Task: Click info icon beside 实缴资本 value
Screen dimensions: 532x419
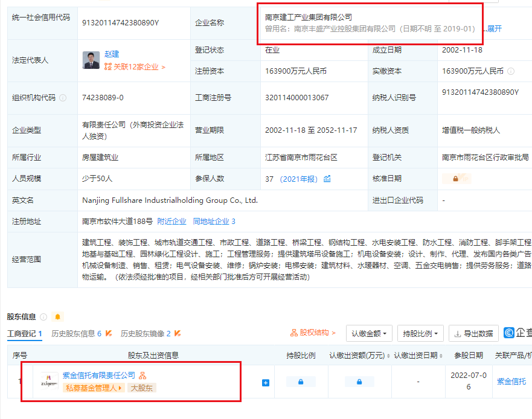Action: [x=511, y=71]
